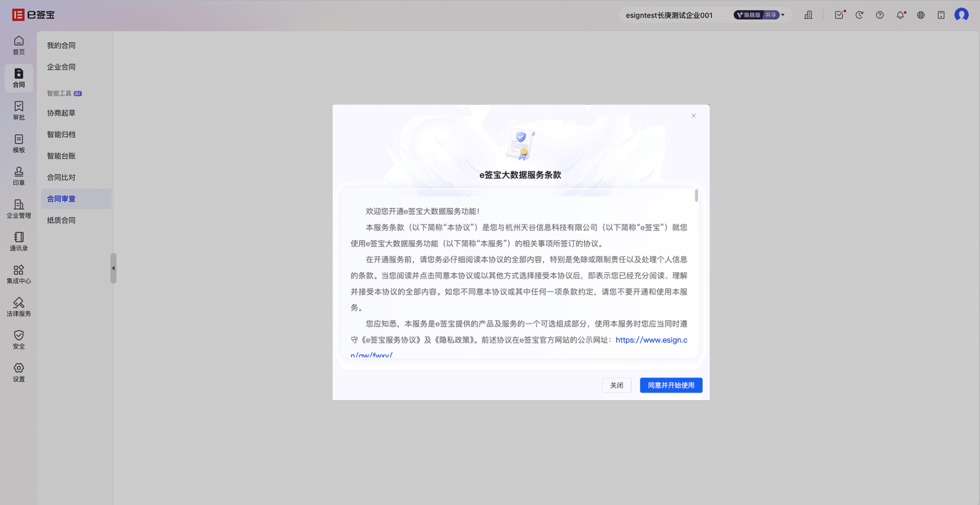The width and height of the screenshot is (980, 505).
Task: Open the 通讯录 contacts icon
Action: click(x=19, y=242)
